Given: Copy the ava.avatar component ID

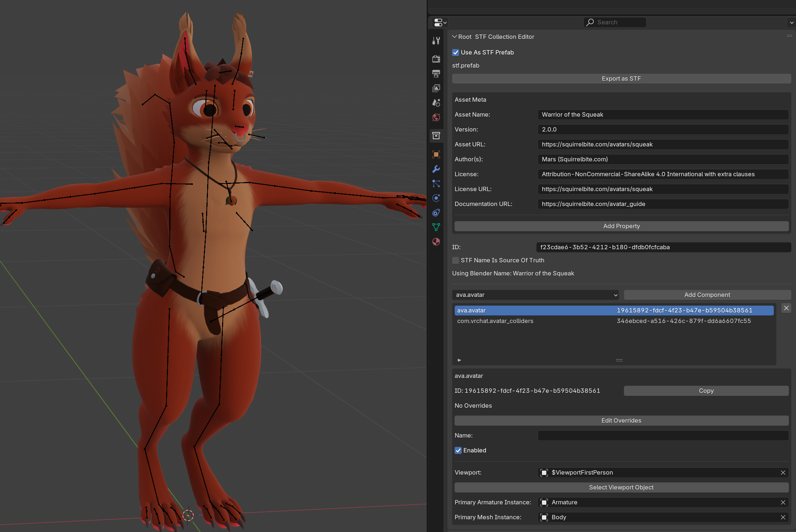Looking at the screenshot, I should coord(706,391).
